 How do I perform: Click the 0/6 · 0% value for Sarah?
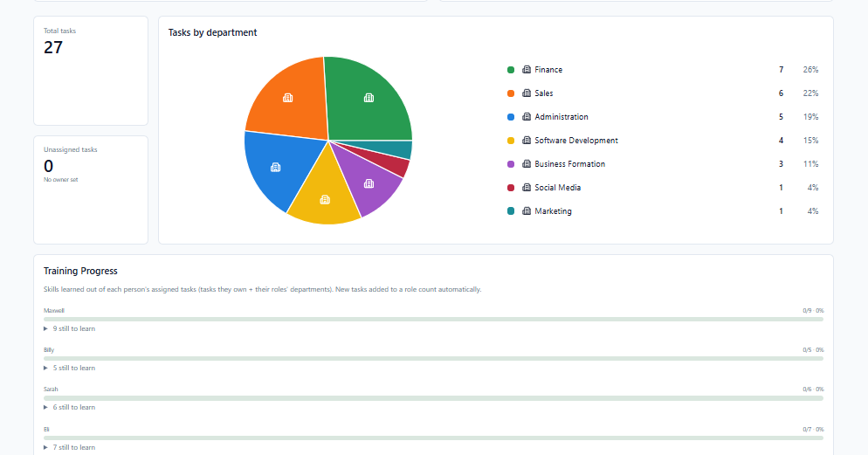813,390
